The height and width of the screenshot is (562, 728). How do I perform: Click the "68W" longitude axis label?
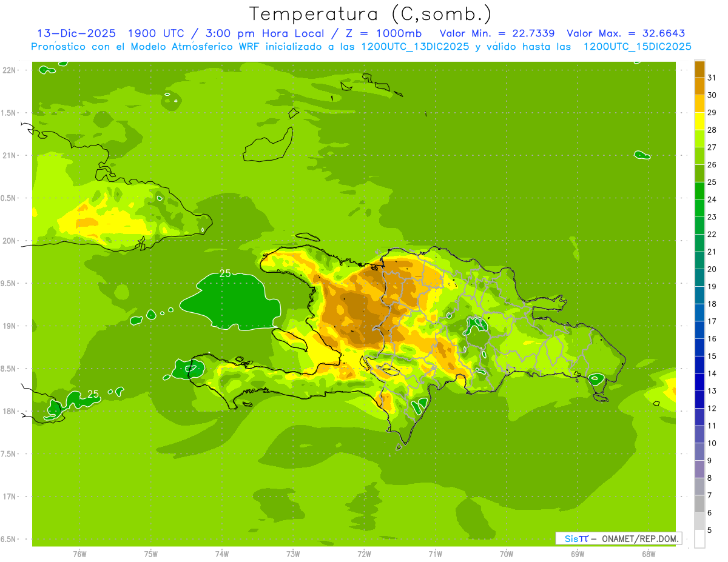649,554
